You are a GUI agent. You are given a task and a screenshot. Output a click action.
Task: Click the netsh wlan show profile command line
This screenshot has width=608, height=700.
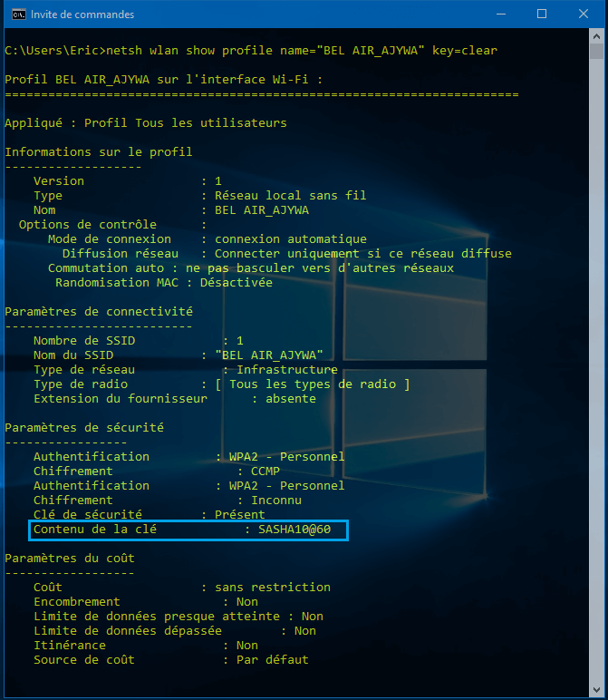pos(251,51)
